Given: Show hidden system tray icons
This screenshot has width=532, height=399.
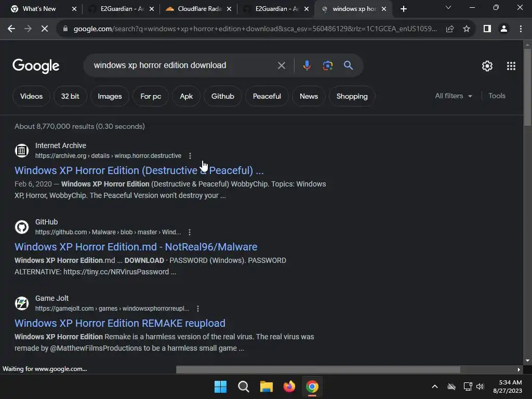Looking at the screenshot, I should click(435, 387).
